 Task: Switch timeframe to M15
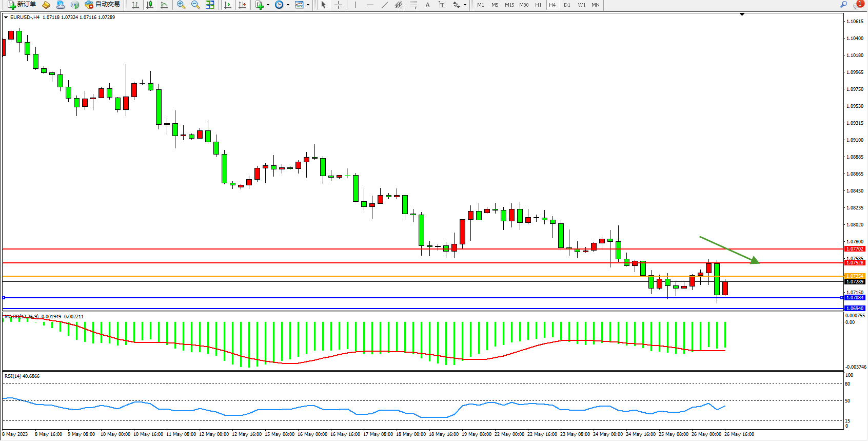tap(509, 5)
